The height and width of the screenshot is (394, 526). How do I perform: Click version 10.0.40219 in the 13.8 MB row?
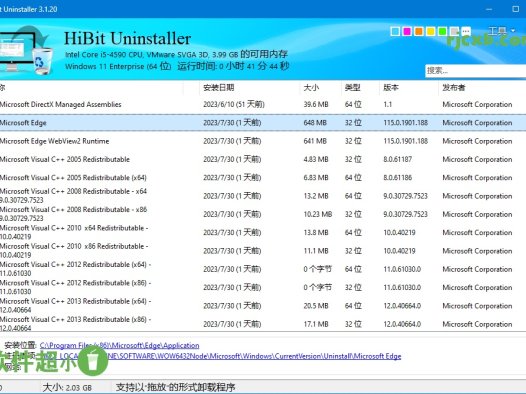tap(399, 232)
